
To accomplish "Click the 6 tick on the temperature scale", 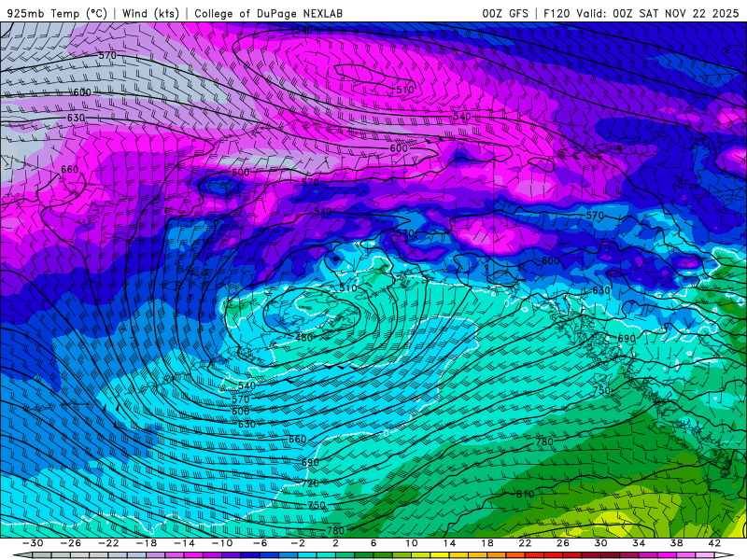I will (373, 543).
